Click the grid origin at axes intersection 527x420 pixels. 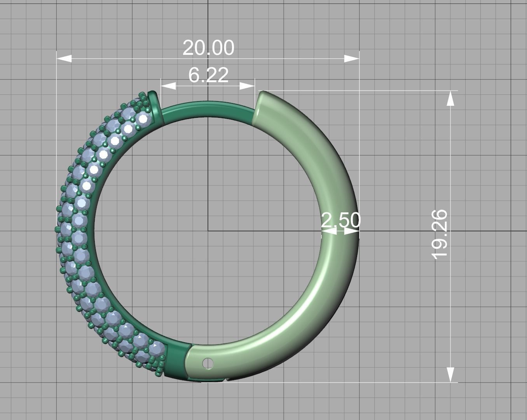click(x=208, y=231)
